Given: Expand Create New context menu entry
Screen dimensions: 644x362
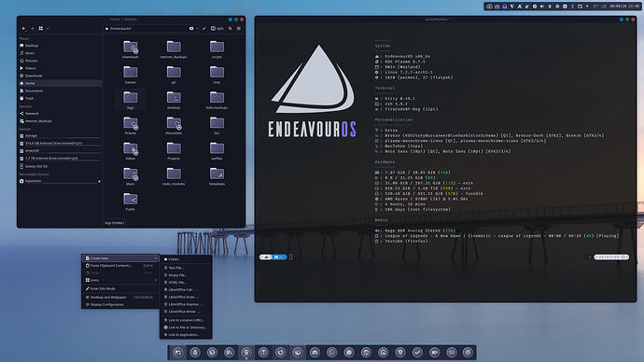Looking at the screenshot, I should [x=120, y=258].
